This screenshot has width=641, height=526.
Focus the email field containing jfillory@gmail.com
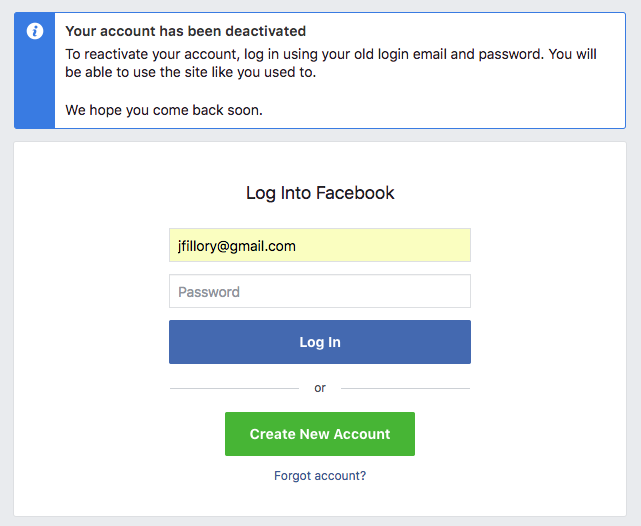pos(319,245)
